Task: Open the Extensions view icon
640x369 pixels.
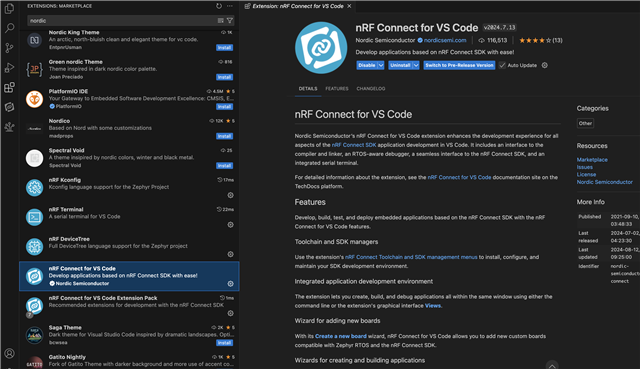Action: [9, 87]
